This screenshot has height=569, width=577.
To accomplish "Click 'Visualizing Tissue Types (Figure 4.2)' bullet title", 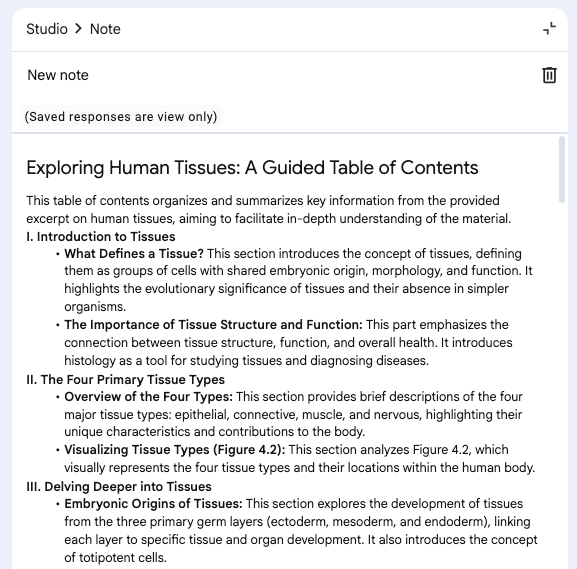I will [175, 450].
